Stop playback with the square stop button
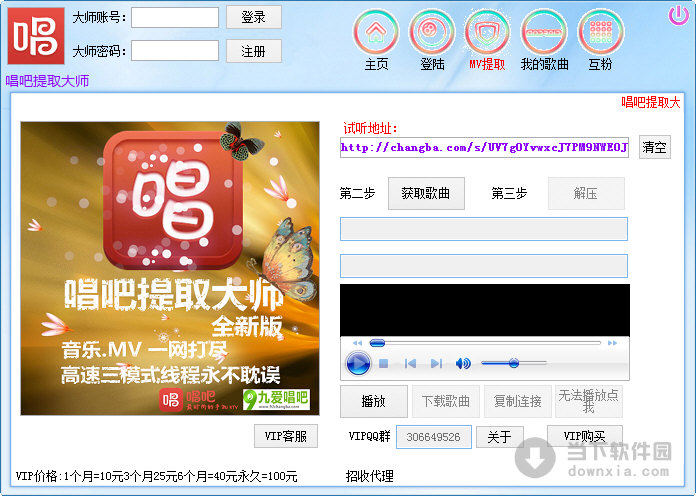The width and height of the screenshot is (696, 496). point(384,364)
